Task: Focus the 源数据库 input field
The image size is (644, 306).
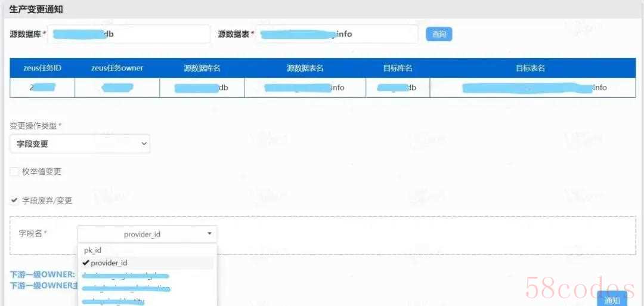Action: (x=129, y=34)
